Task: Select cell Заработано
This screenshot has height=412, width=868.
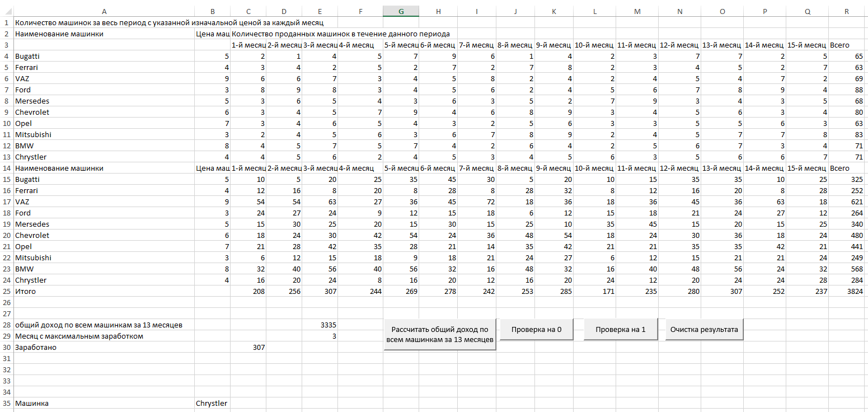Action: (104, 347)
